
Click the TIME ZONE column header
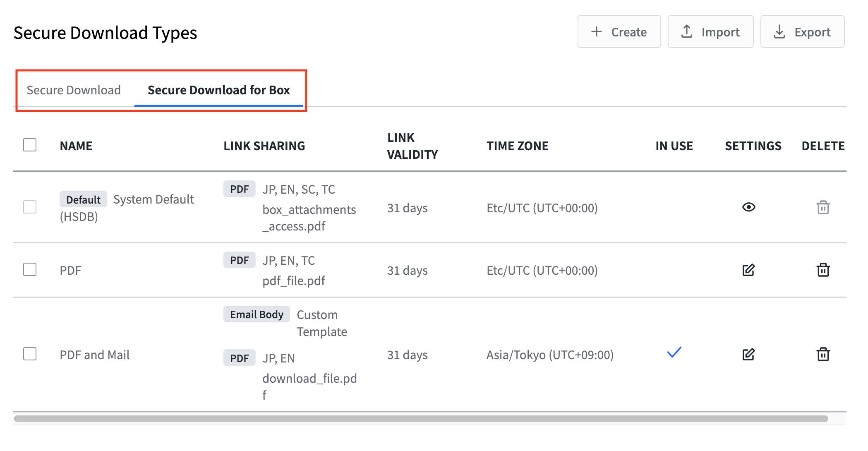(x=517, y=146)
